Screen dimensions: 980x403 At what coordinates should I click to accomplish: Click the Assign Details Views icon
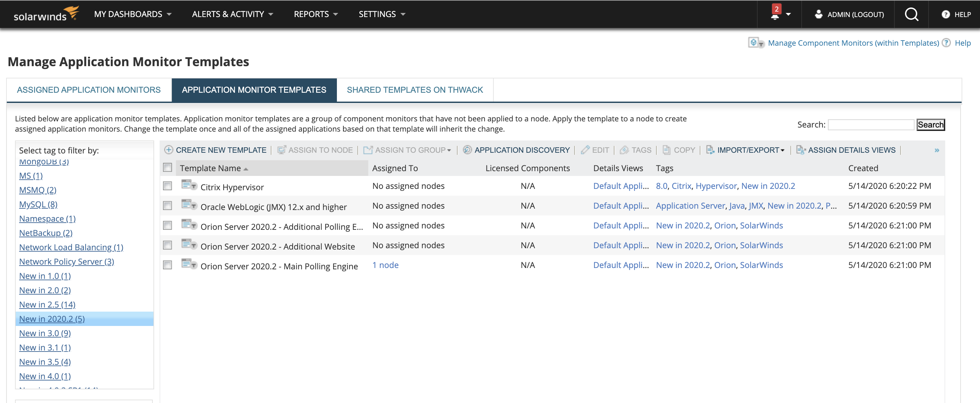coord(801,150)
